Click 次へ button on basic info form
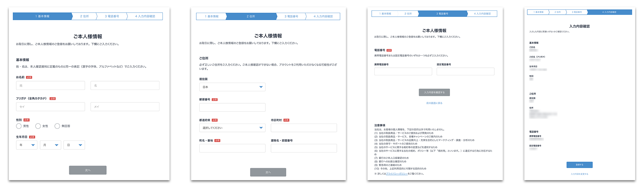This screenshot has height=187, width=644. pos(88,170)
